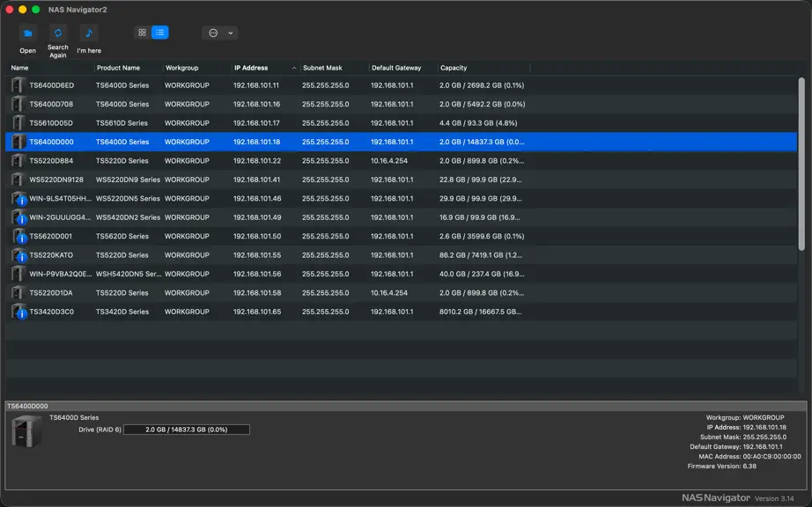Click MAC Address 00:A0:C9:00:00:00 value
812x507 pixels.
coord(771,457)
